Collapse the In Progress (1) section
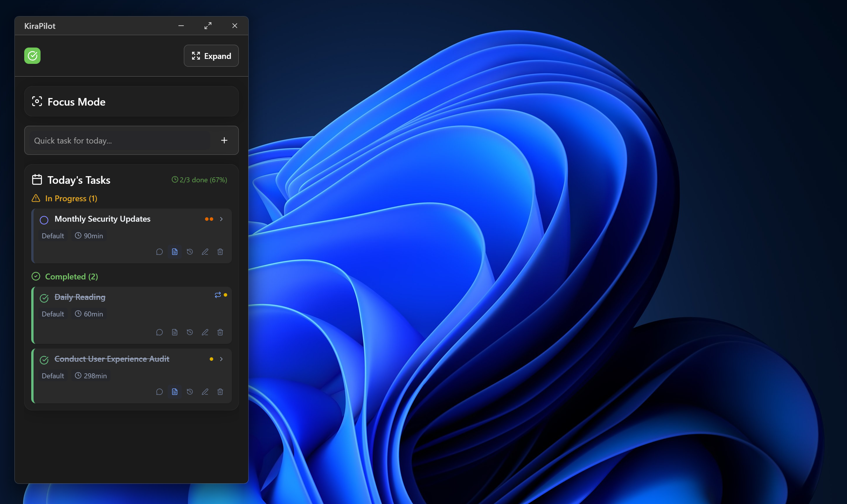 click(71, 198)
